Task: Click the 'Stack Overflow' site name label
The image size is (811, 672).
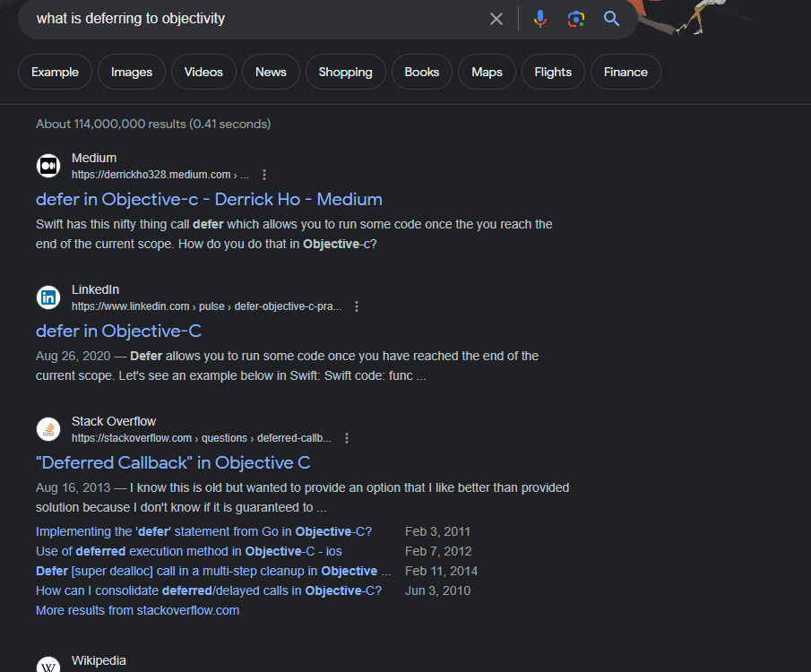Action: tap(114, 421)
